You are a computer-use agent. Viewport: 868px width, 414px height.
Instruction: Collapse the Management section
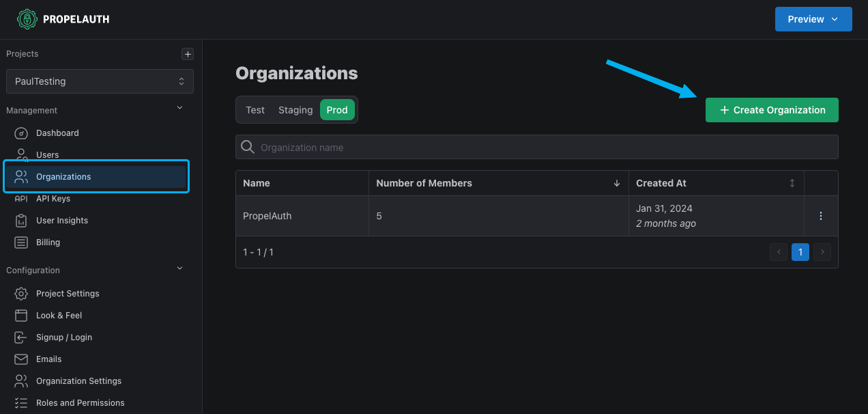pos(180,107)
